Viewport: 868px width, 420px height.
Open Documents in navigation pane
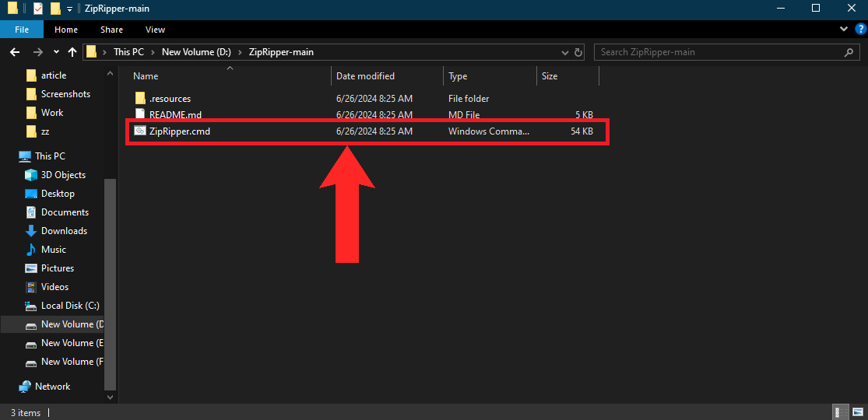[x=65, y=212]
